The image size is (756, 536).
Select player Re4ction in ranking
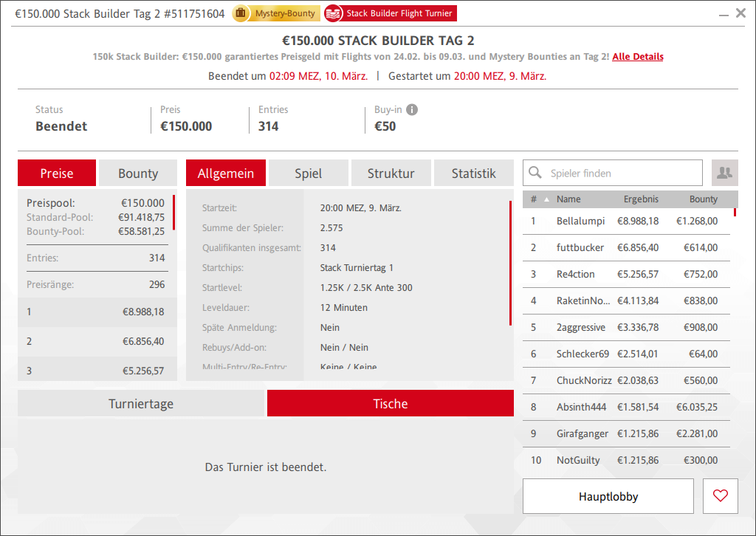pos(626,274)
